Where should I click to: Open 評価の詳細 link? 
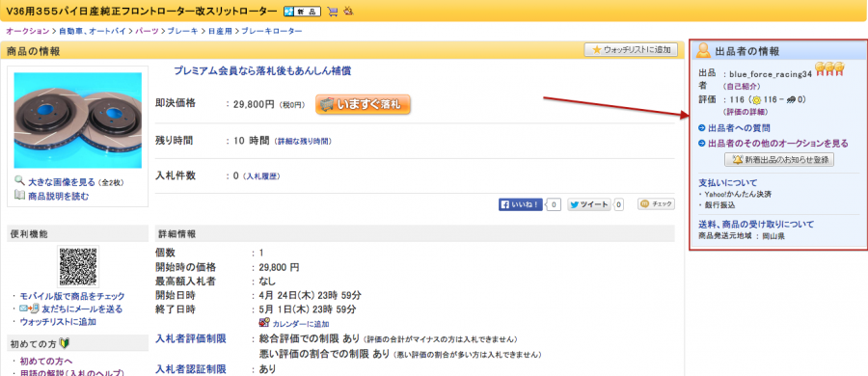click(x=746, y=112)
